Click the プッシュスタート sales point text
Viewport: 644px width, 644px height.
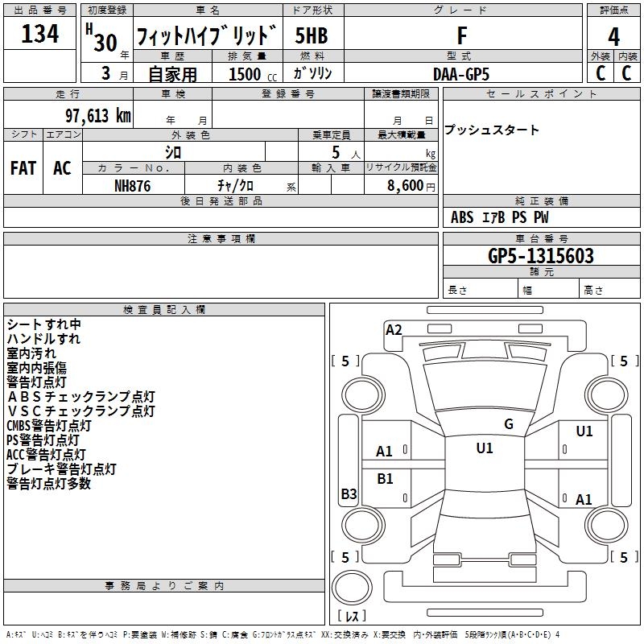(x=492, y=130)
